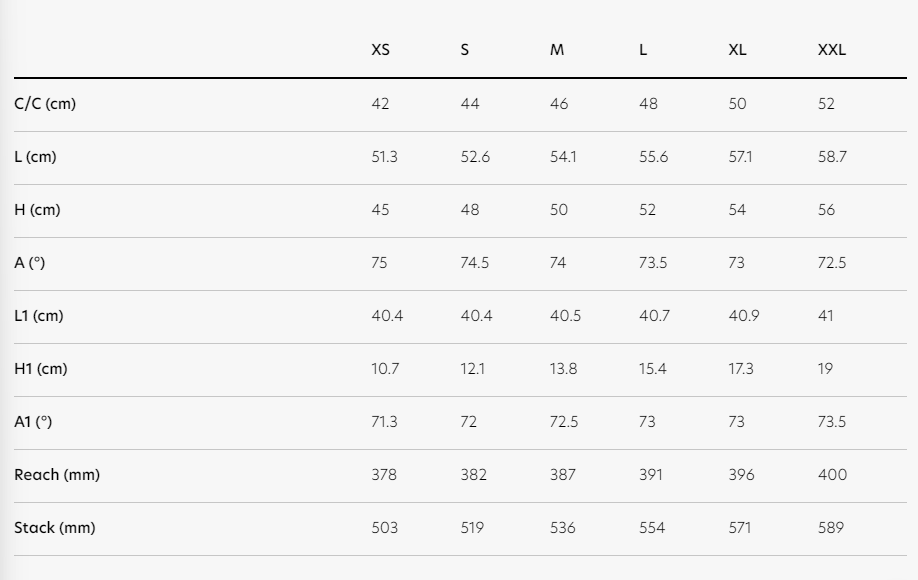The width and height of the screenshot is (918, 580).
Task: Select the XXL size column header
Action: [831, 50]
